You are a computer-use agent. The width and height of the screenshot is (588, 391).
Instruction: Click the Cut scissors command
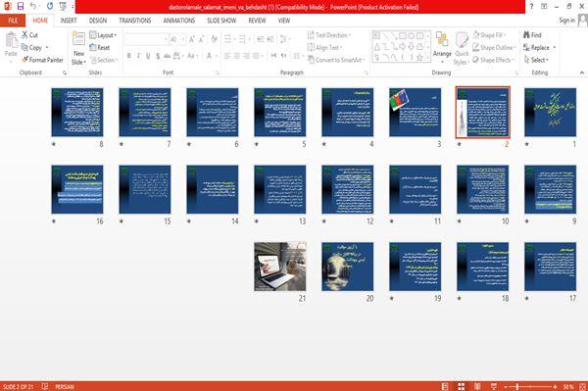click(x=29, y=35)
